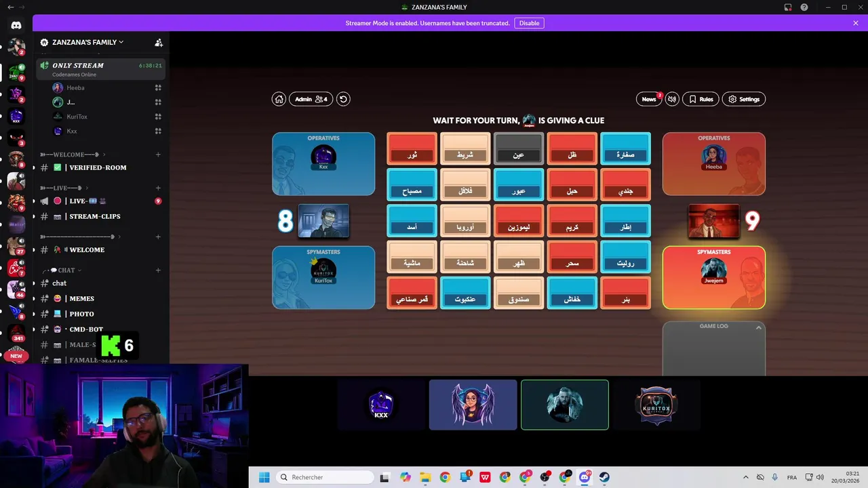Click the KuriTox stream tile
The image size is (868, 488).
pos(656,405)
